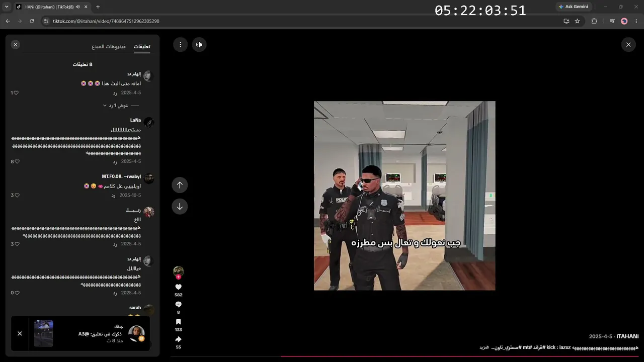View site information for tiktok.com
Screen dimensions: 644x362
point(46,21)
